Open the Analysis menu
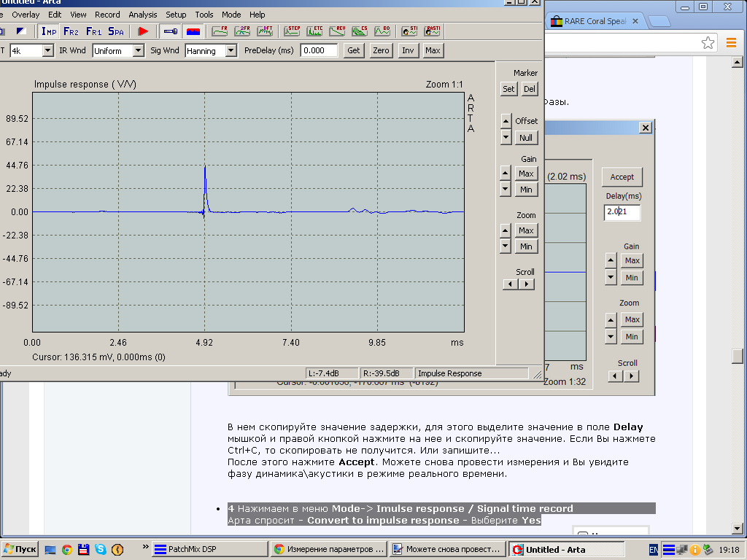The height and width of the screenshot is (560, 747). 142,15
